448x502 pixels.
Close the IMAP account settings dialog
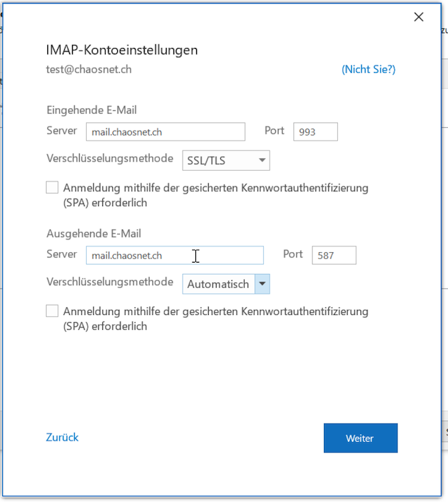(x=418, y=17)
